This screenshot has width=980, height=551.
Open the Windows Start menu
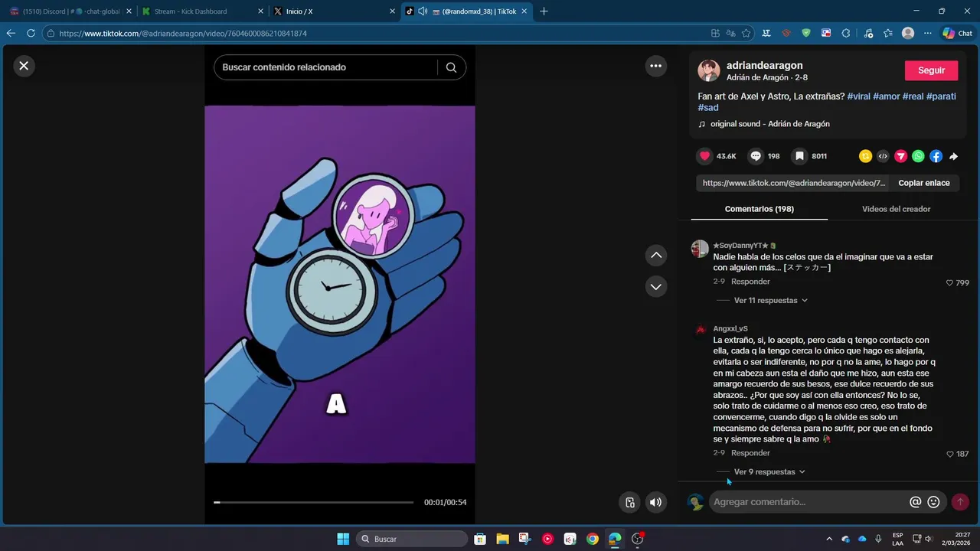point(343,539)
